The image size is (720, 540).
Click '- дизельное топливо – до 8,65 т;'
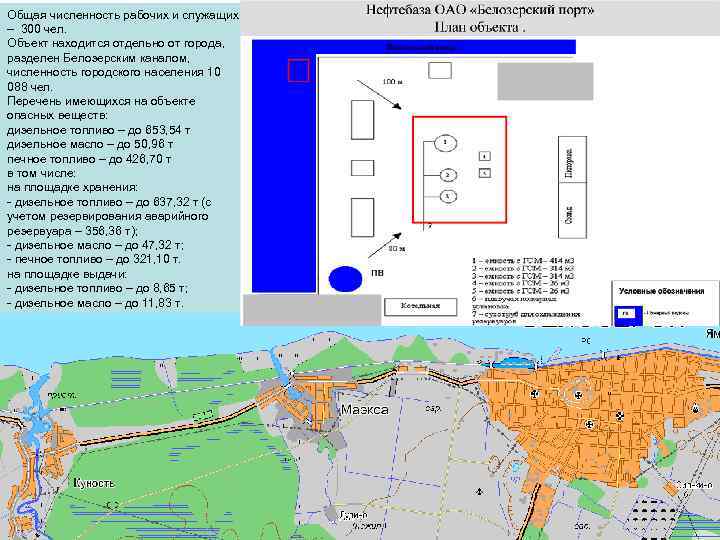[x=97, y=289]
